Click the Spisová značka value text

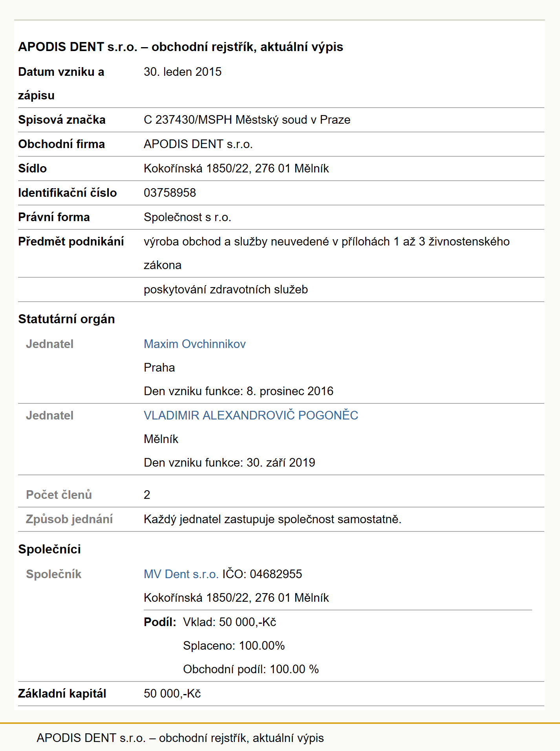[x=247, y=120]
